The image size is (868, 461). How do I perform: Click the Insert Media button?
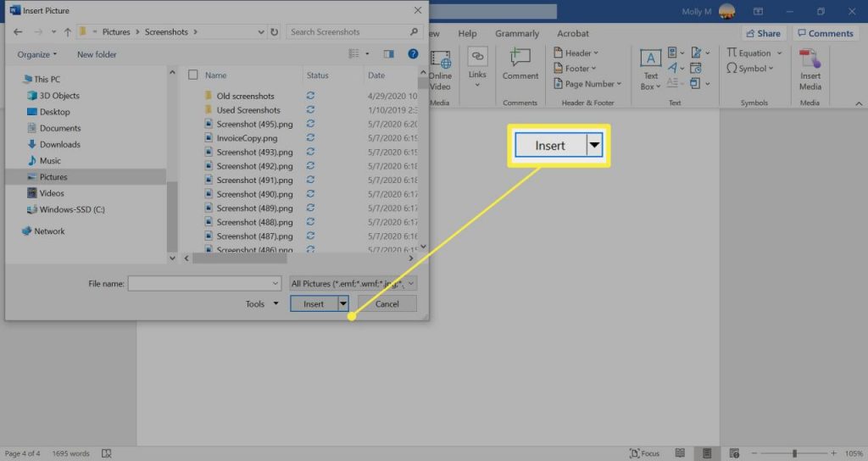(810, 69)
